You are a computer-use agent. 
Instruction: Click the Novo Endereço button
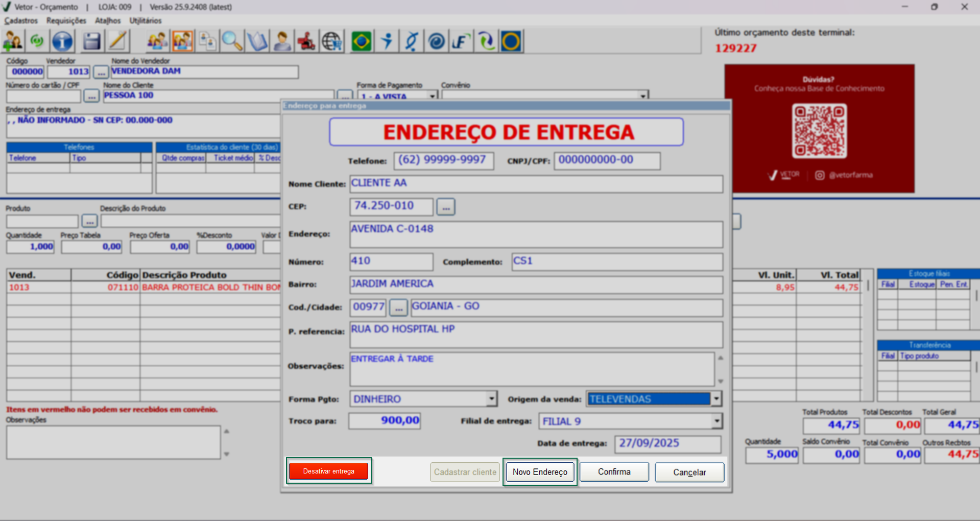pyautogui.click(x=540, y=472)
